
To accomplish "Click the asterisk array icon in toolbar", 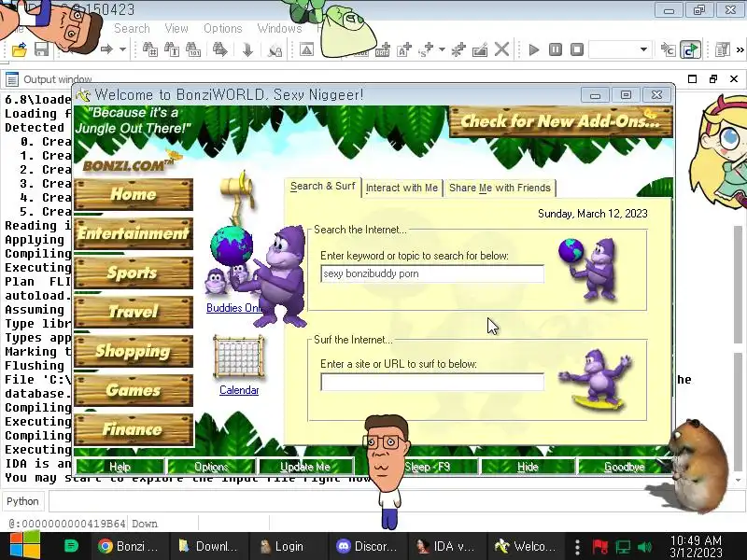I will [x=458, y=49].
